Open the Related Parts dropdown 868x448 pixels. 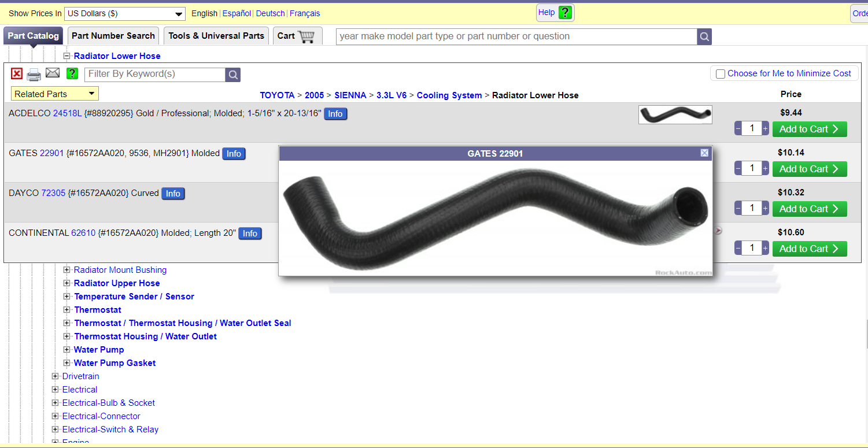tap(55, 94)
